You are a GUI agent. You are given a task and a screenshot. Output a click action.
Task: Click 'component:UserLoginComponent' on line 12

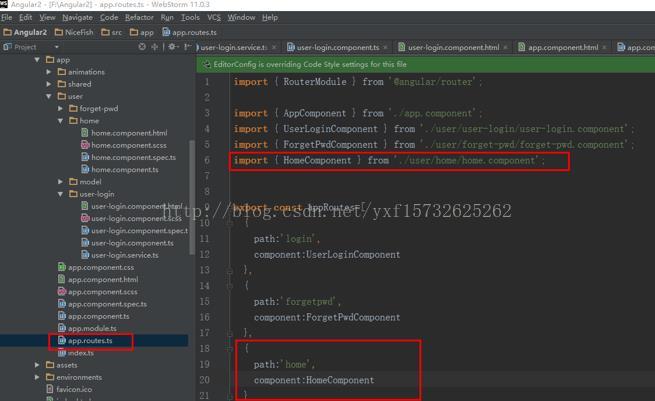[327, 254]
